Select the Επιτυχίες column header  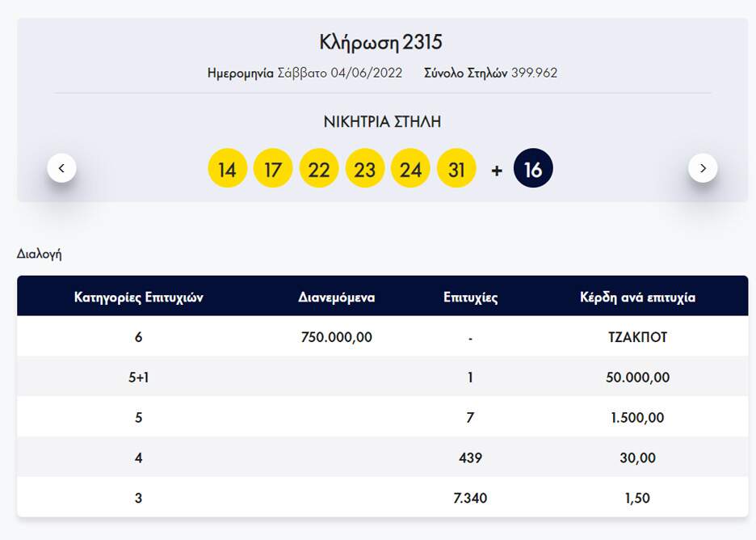(x=470, y=297)
